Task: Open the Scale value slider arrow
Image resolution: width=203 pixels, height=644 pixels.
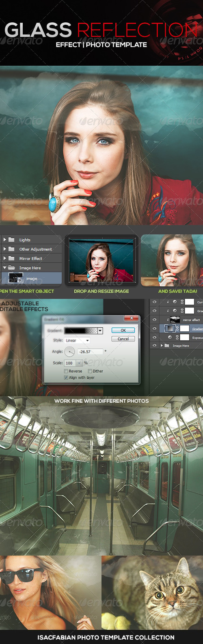Action: 80,363
